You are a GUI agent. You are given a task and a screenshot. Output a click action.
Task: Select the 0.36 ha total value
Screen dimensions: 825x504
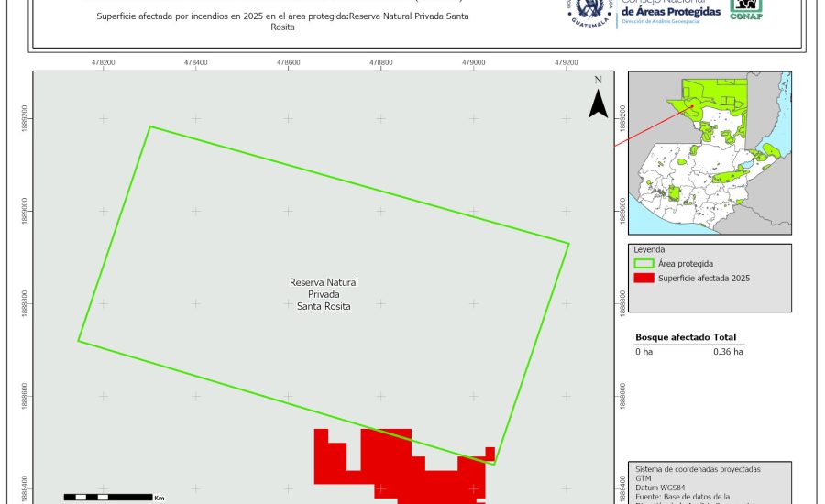click(x=728, y=351)
